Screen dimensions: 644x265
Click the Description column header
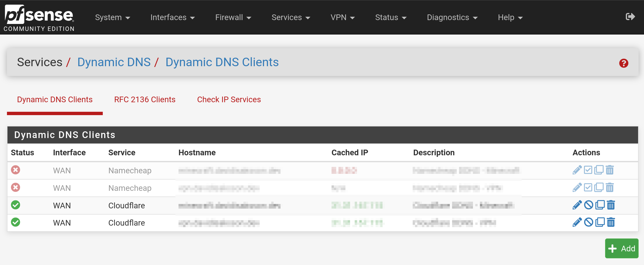[x=434, y=153]
